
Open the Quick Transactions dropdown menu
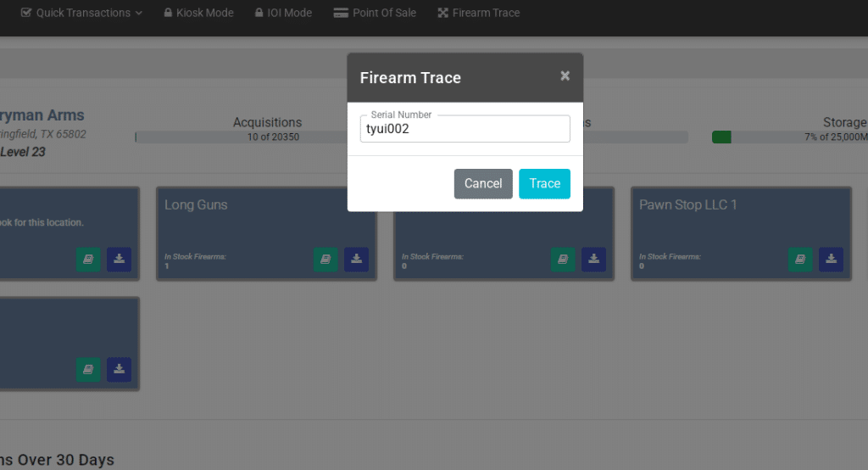(x=81, y=13)
